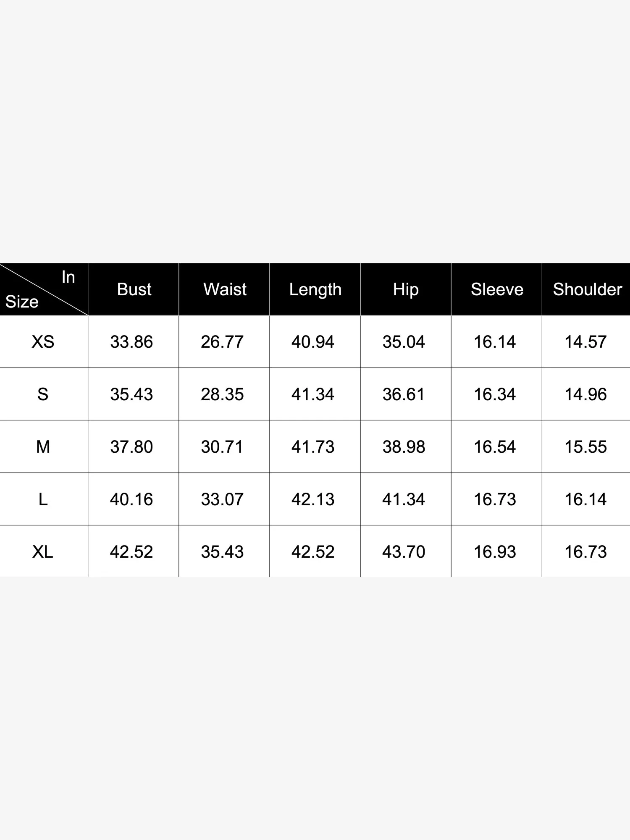Select the S size row label
The width and height of the screenshot is (630, 840).
[x=43, y=394]
